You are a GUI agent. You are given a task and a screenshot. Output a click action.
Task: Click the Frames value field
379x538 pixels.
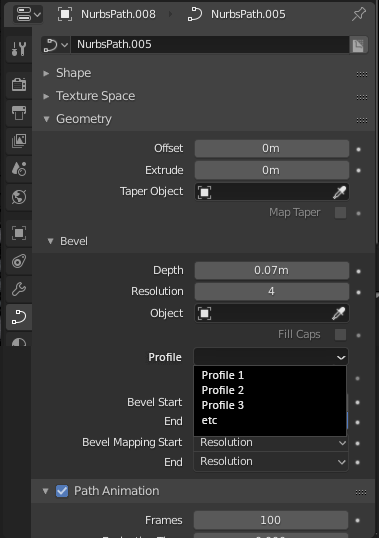tap(271, 520)
